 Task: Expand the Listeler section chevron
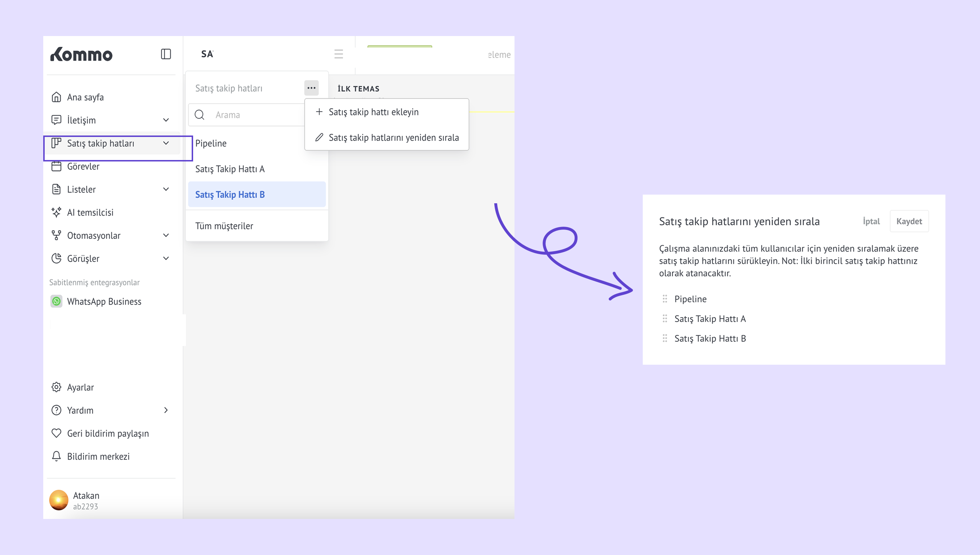tap(166, 190)
